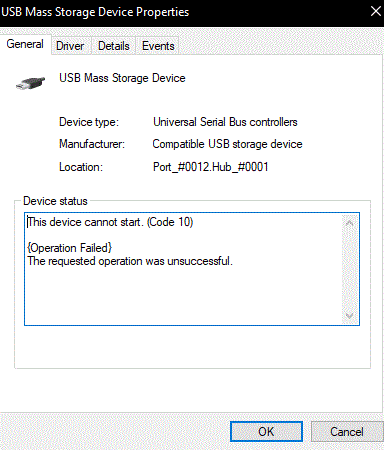This screenshot has width=384, height=450.
Task: Click 'The requested operation was unsuccessful' text
Action: pos(130,261)
